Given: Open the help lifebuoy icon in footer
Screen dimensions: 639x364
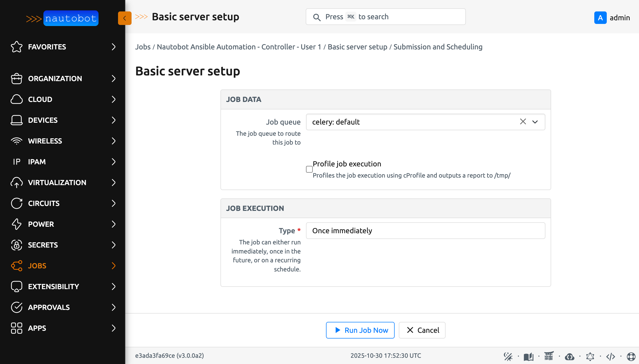Looking at the screenshot, I should click(x=631, y=356).
